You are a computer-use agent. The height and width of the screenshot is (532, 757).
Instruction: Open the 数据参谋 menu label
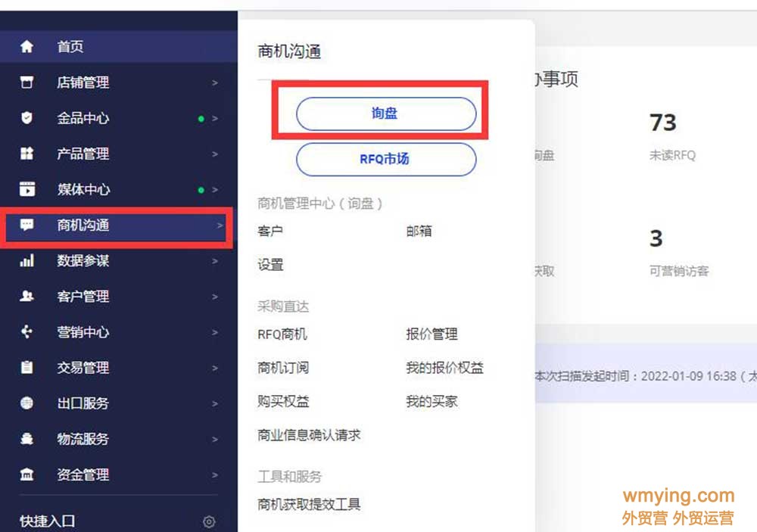[83, 260]
